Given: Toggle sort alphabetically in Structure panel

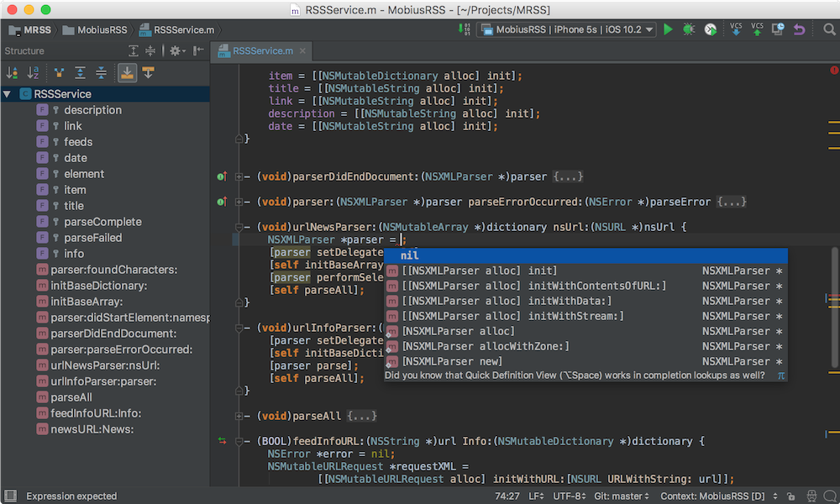Looking at the screenshot, I should point(33,73).
